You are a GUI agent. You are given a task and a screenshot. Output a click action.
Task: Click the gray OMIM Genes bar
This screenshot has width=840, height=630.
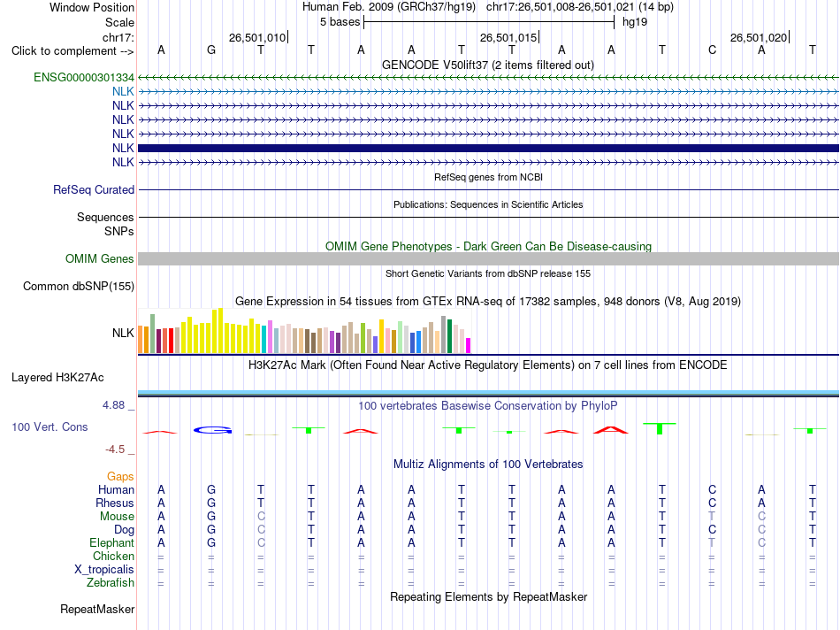point(488,259)
